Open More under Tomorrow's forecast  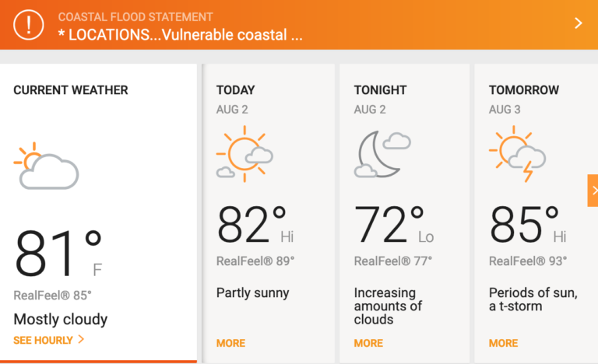[x=504, y=343]
